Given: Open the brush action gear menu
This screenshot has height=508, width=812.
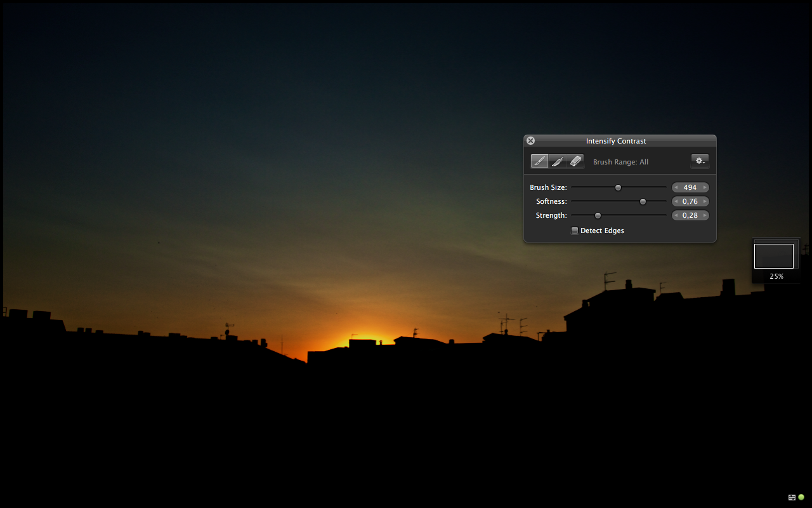Looking at the screenshot, I should click(x=700, y=161).
